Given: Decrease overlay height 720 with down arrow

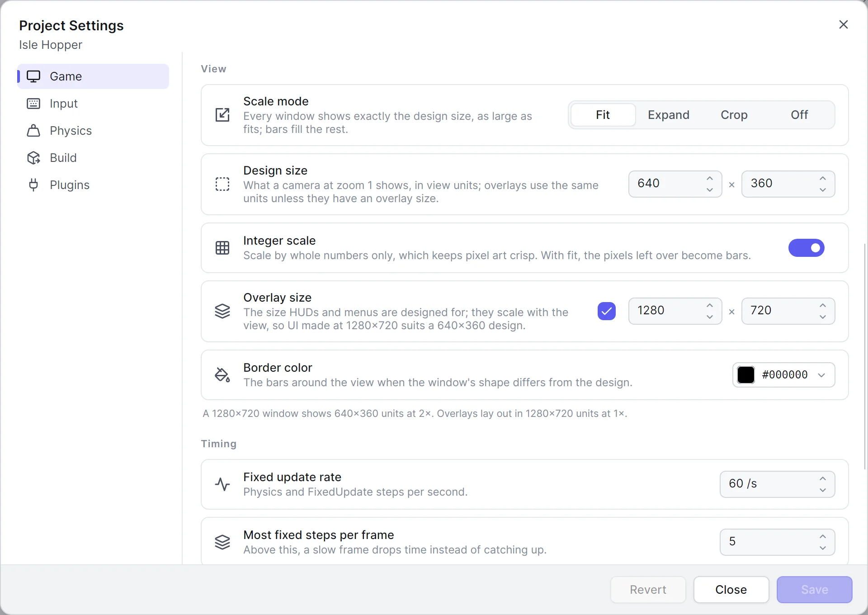Looking at the screenshot, I should 823,317.
